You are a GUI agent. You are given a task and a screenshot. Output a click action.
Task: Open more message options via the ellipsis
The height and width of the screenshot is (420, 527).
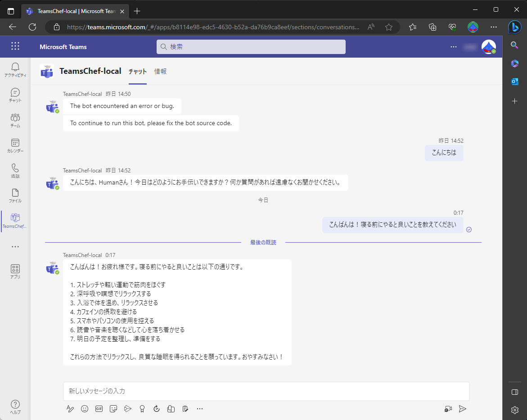[x=200, y=409]
